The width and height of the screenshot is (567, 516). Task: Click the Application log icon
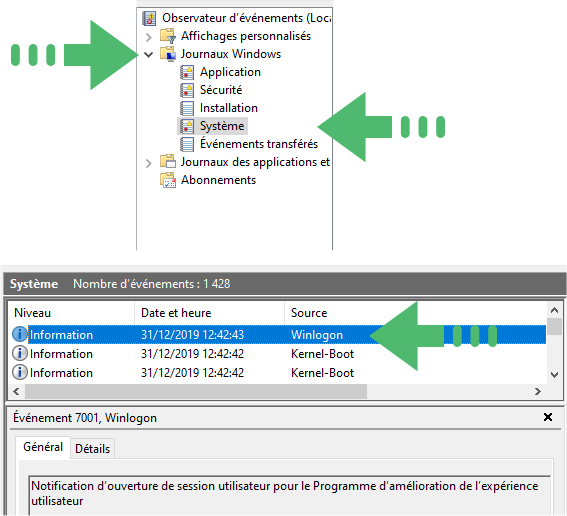pos(187,72)
